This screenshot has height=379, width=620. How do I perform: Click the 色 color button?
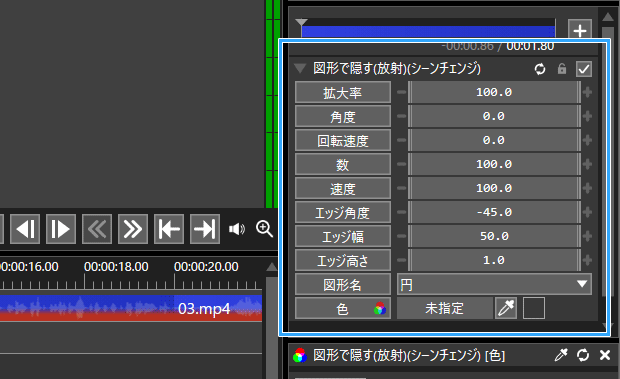tap(343, 308)
